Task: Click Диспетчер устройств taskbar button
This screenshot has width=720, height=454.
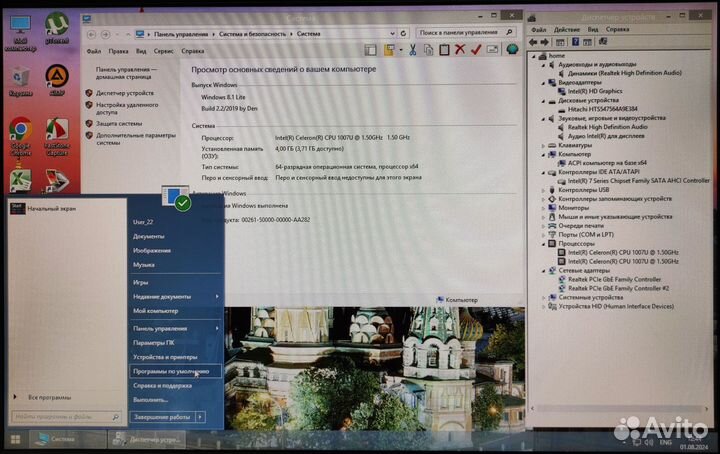Action: click(146, 439)
